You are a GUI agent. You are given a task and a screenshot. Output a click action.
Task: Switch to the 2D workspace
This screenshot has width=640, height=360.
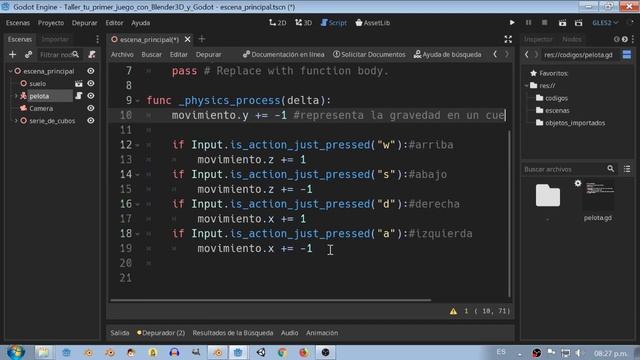pos(278,23)
